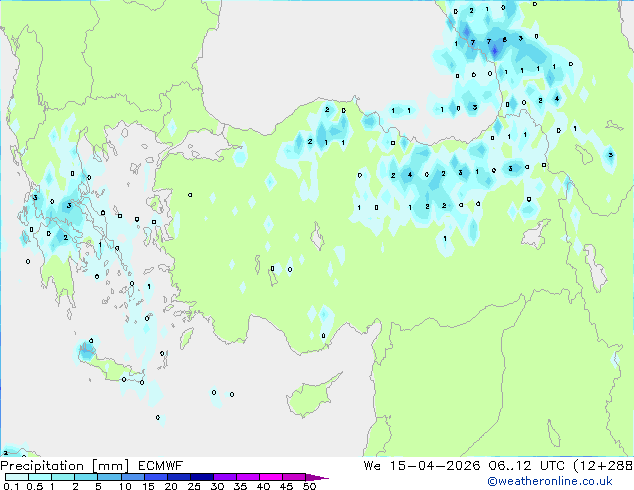Click the '35' legend scale label
The width and height of the screenshot is (634, 490).
coord(240,486)
